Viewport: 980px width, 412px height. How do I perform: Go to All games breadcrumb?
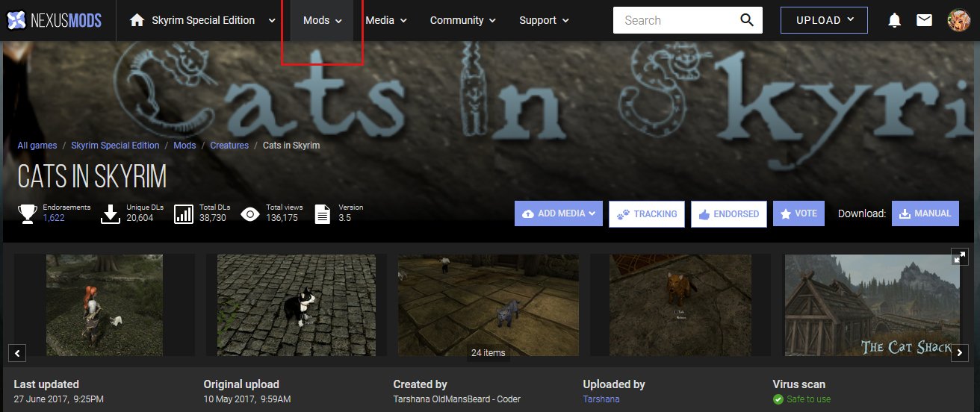[x=37, y=146]
